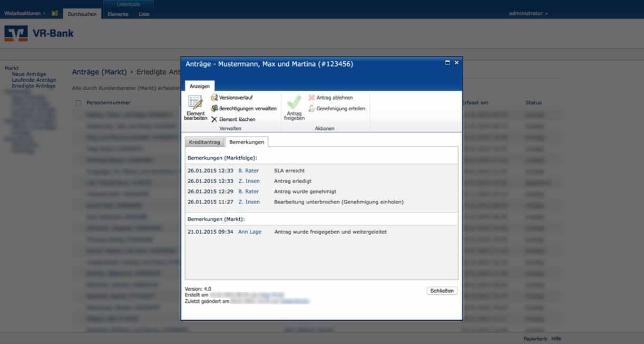Click Personennummer column header

[x=109, y=103]
